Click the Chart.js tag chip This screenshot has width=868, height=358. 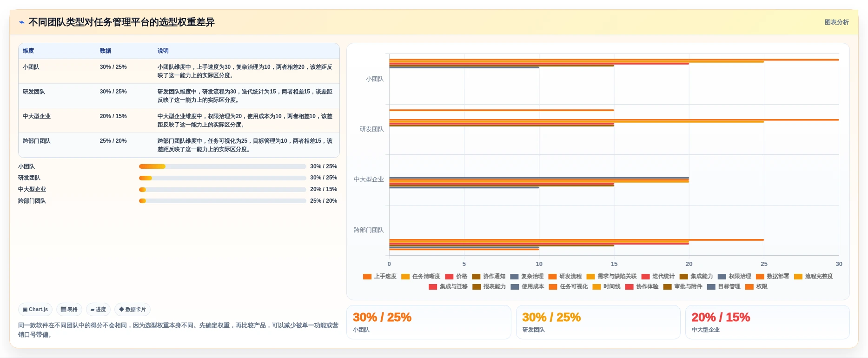pyautogui.click(x=35, y=309)
